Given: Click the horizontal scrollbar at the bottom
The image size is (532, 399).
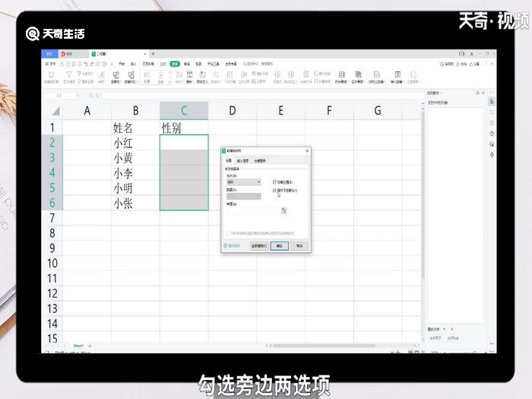Looking at the screenshot, I should (x=324, y=346).
